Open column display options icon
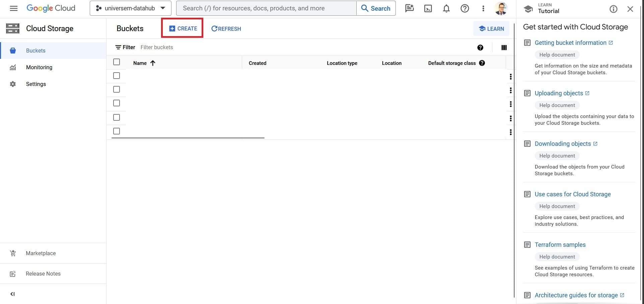Viewport: 644px width, 304px height. [504, 47]
